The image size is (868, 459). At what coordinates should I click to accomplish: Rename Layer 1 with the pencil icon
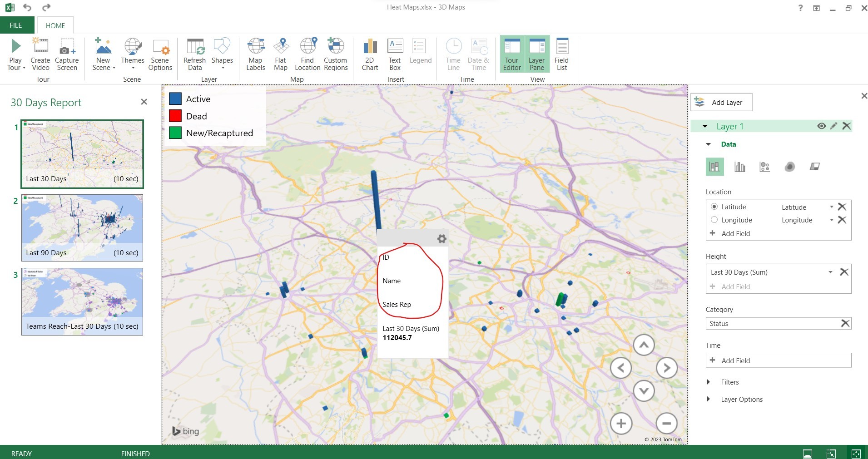pyautogui.click(x=833, y=126)
